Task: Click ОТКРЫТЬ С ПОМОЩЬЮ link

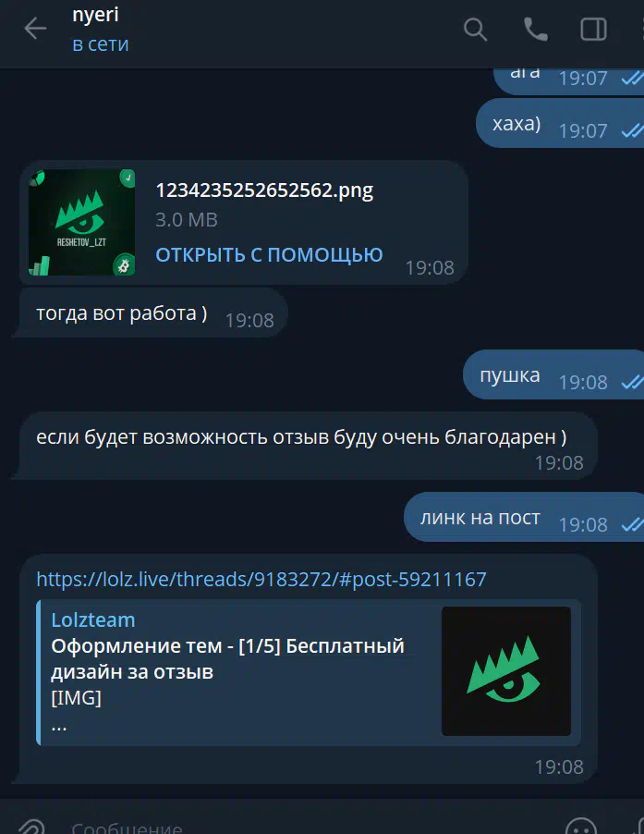Action: (x=269, y=255)
